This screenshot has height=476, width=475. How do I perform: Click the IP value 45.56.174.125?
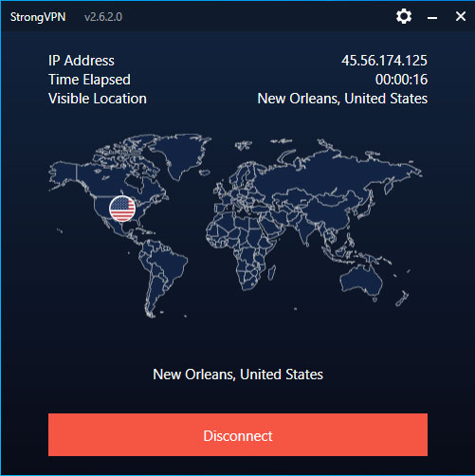[384, 61]
